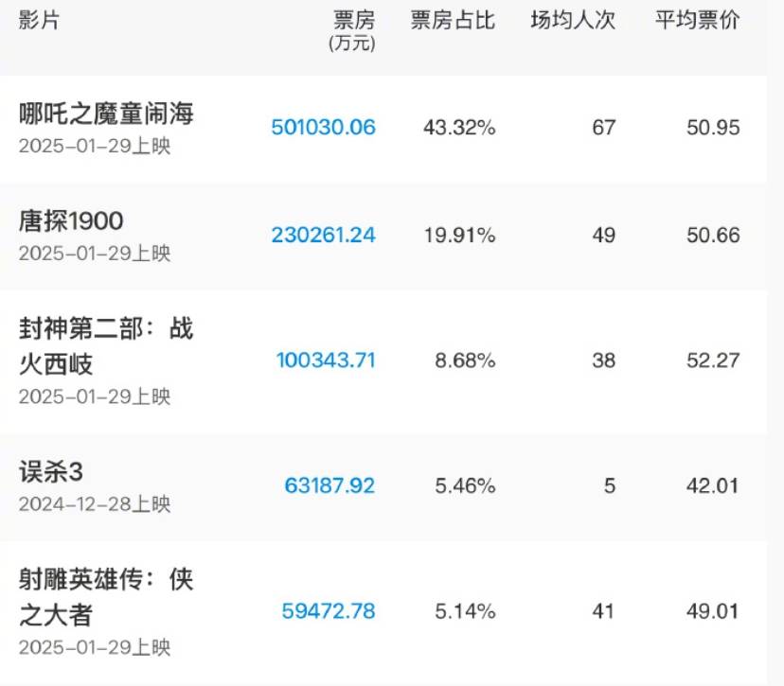The width and height of the screenshot is (784, 686).
Task: Click 49.01 price in 射雕英雄传 row
Action: click(x=713, y=611)
